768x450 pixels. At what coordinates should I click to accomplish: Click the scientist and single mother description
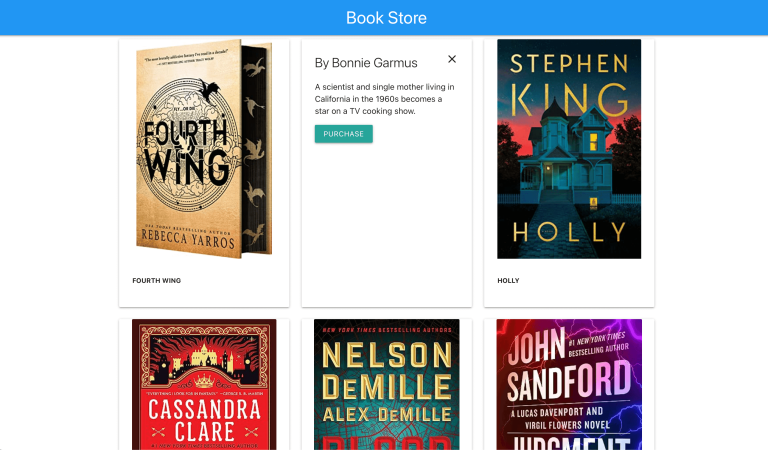(x=385, y=99)
